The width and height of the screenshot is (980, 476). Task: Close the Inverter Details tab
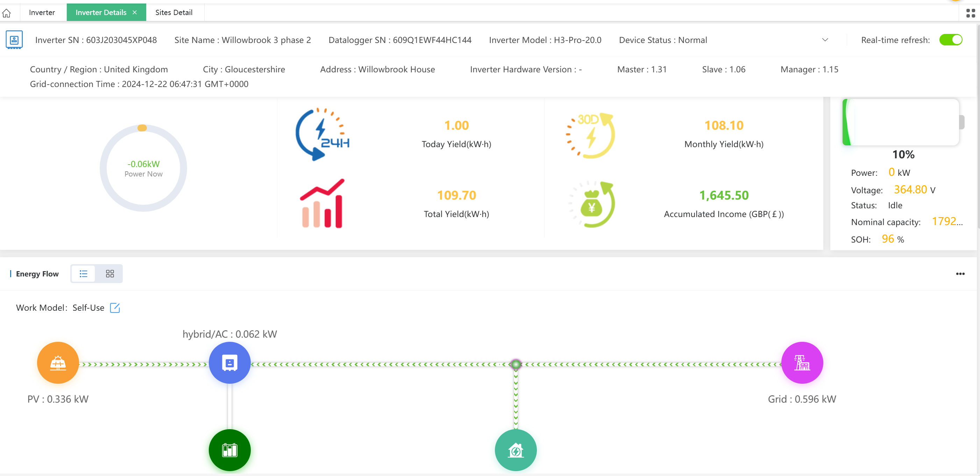(x=135, y=13)
